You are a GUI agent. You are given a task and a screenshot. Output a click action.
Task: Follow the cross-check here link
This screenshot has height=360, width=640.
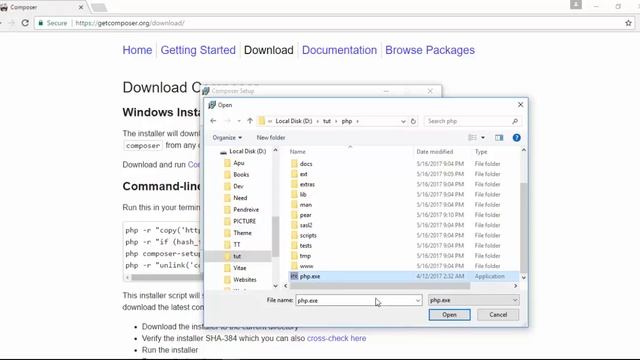[336, 338]
